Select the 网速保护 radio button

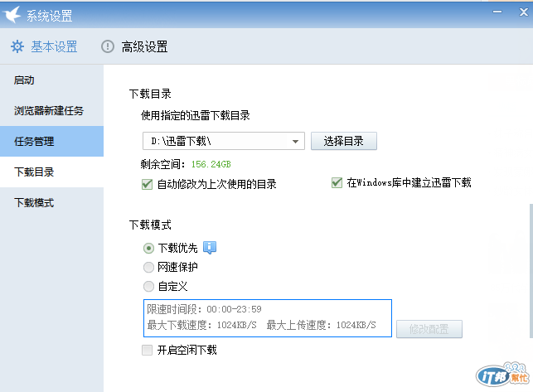148,267
